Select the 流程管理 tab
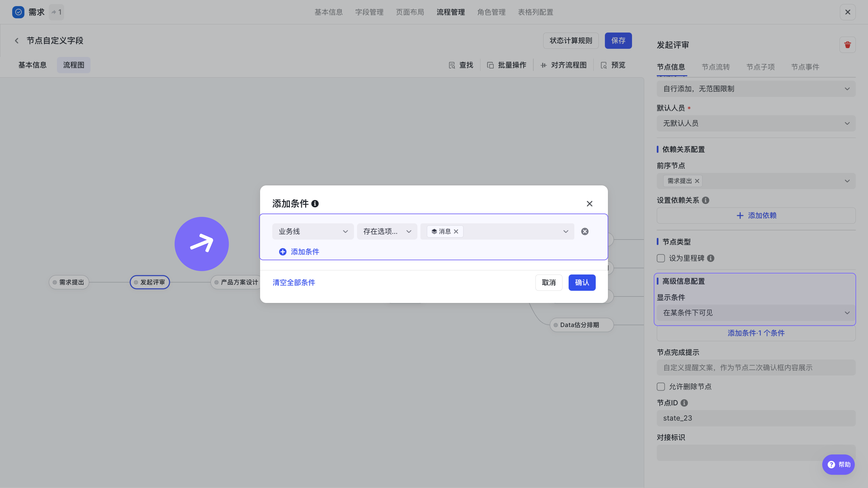Image resolution: width=868 pixels, height=488 pixels. (x=450, y=12)
